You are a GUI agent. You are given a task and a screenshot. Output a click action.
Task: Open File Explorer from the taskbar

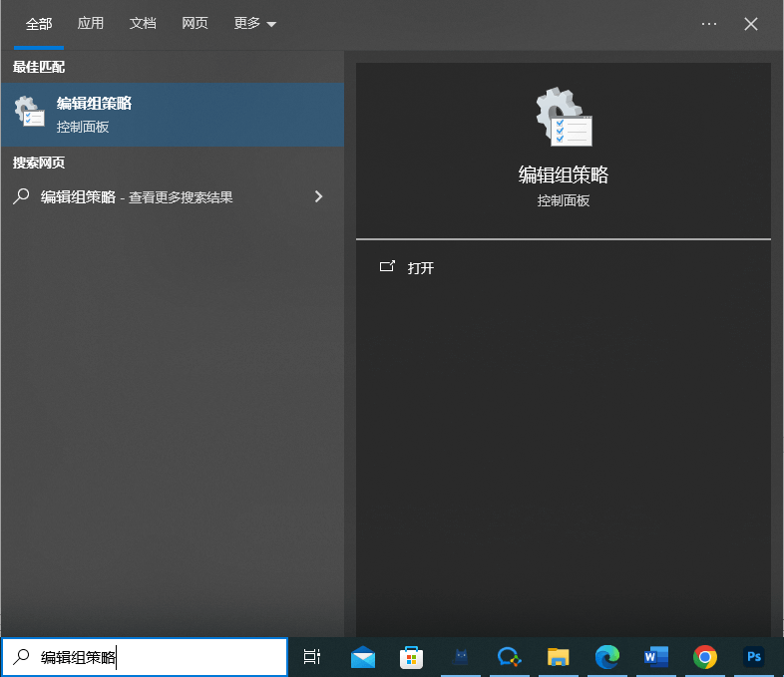[x=558, y=656]
